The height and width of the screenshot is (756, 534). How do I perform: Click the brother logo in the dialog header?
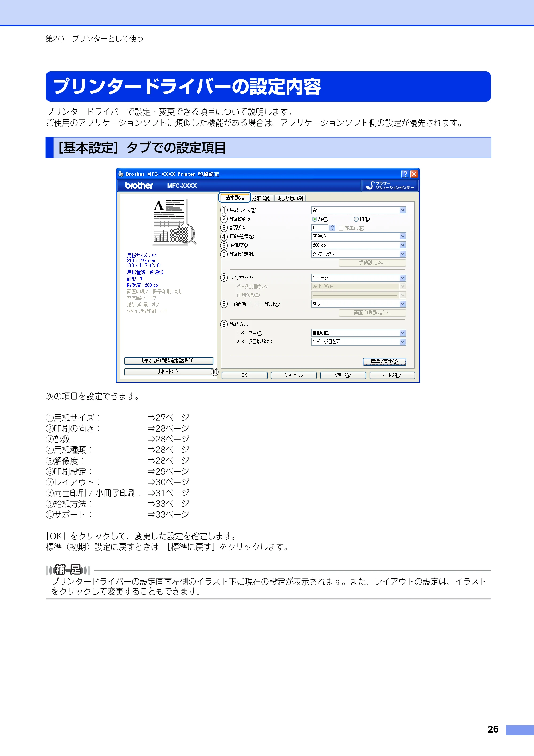coord(139,185)
